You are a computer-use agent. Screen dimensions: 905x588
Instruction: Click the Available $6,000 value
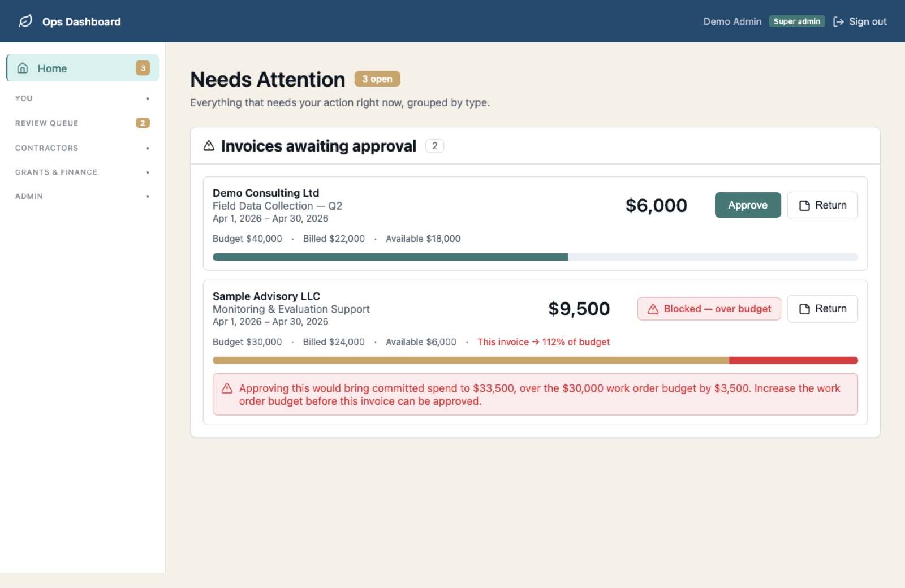[x=421, y=342]
